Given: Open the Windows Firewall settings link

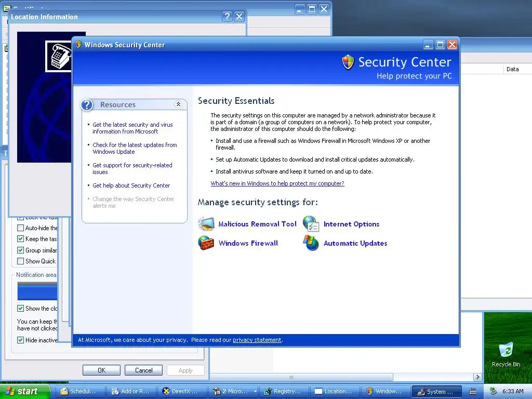Looking at the screenshot, I should (248, 243).
